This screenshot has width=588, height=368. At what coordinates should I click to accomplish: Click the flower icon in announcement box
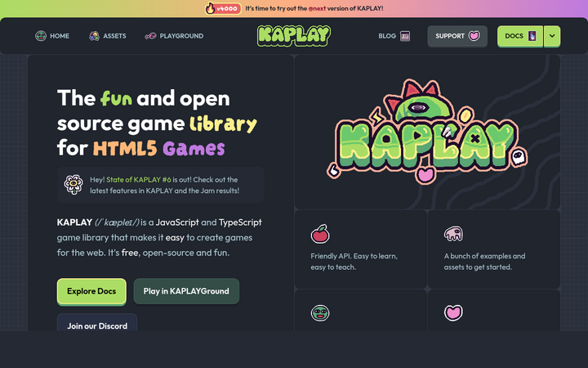coord(73,184)
